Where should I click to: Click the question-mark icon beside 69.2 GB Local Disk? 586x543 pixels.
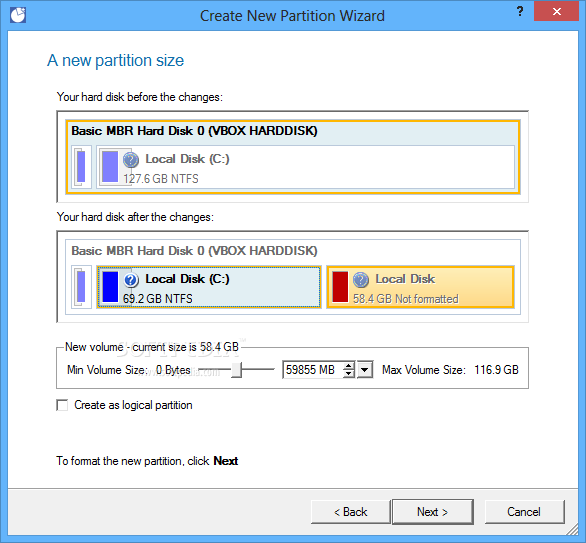pyautogui.click(x=131, y=280)
